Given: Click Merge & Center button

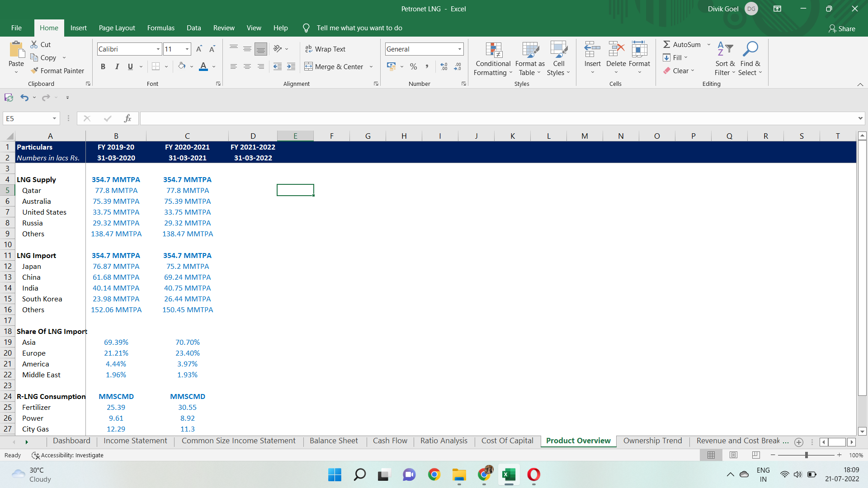Looking at the screenshot, I should pos(334,66).
